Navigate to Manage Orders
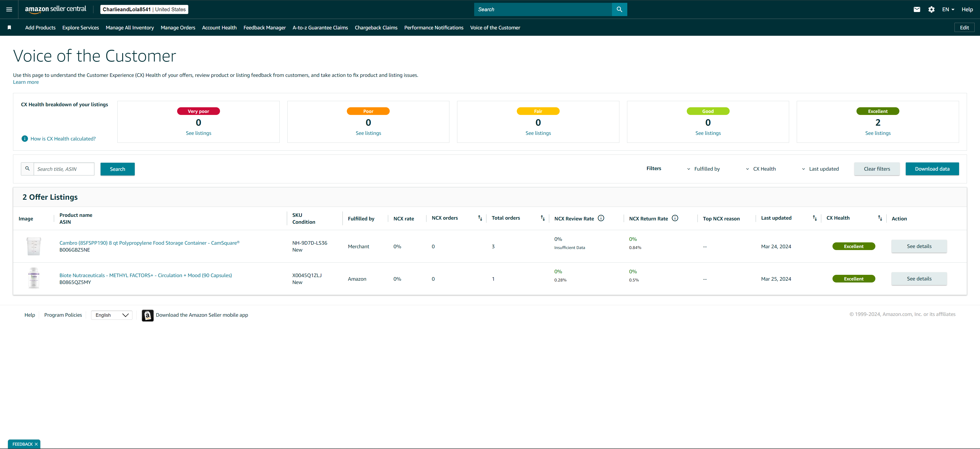This screenshot has height=449, width=980. coord(178,28)
